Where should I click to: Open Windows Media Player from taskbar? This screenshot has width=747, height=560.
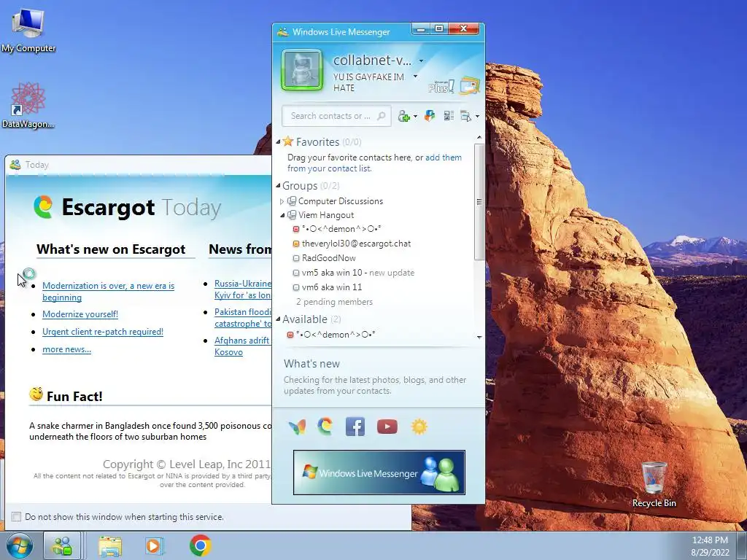coord(154,545)
